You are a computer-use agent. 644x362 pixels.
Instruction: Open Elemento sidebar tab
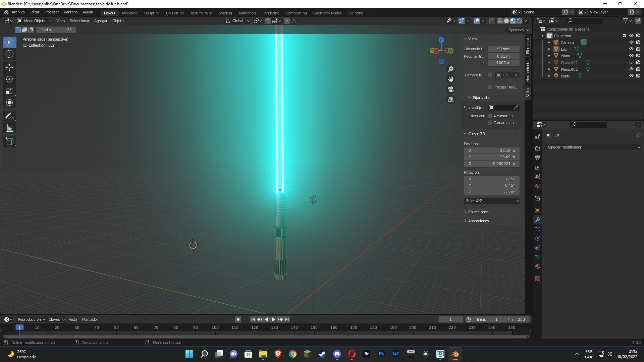point(528,46)
